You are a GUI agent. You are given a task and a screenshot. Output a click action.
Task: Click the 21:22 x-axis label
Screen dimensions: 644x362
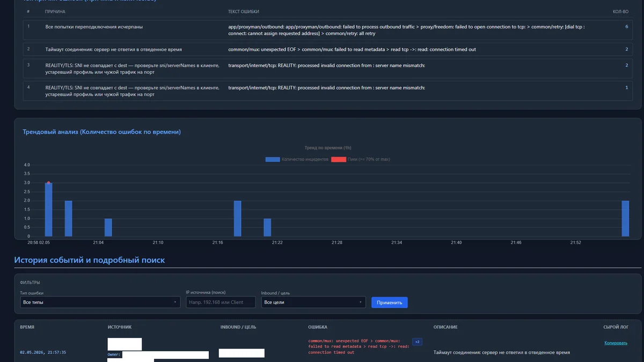(277, 243)
